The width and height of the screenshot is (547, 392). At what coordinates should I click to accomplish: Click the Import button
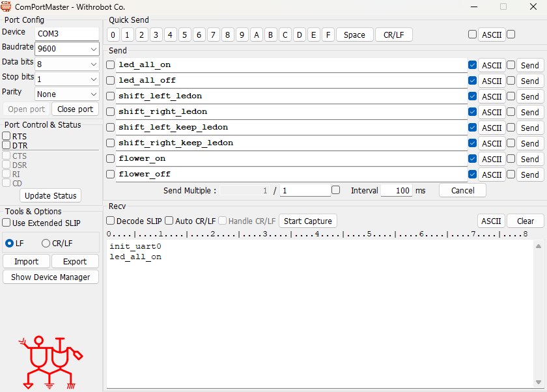point(27,262)
